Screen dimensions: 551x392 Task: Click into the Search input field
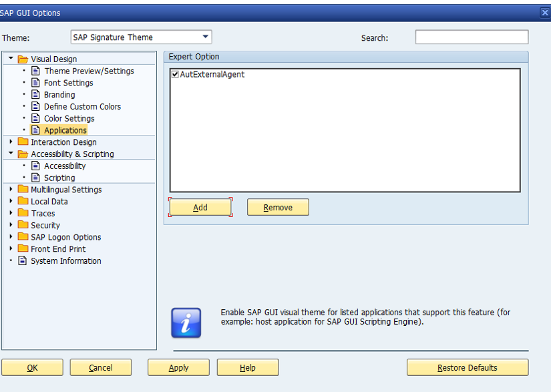(x=472, y=37)
